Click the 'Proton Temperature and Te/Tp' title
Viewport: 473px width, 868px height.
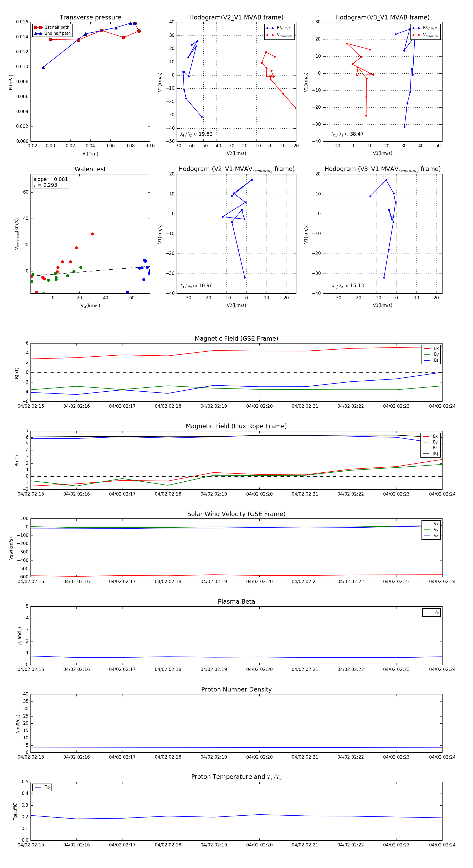236,777
